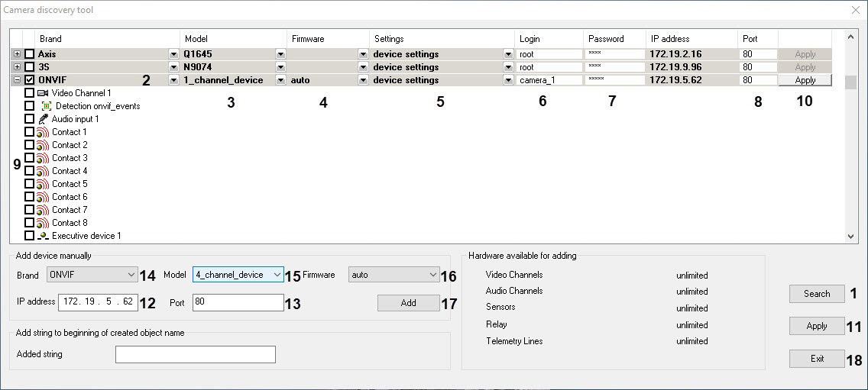Expand the Axis device row

(x=17, y=54)
